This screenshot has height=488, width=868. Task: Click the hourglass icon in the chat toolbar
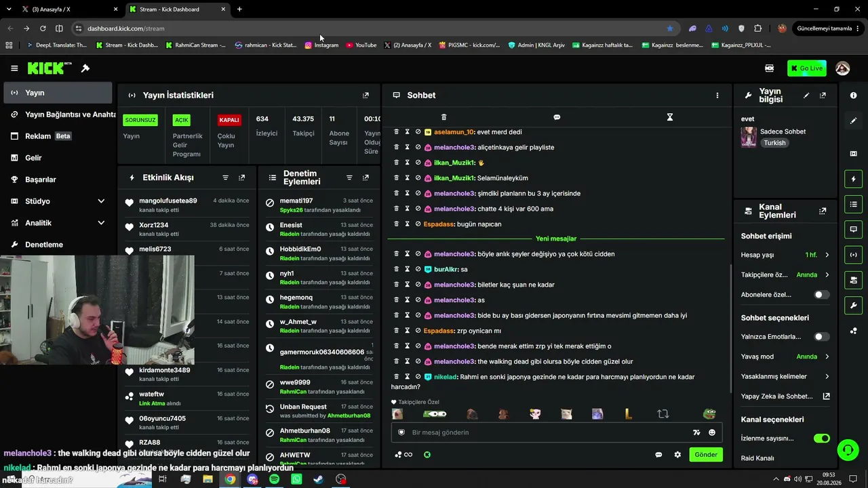(669, 117)
